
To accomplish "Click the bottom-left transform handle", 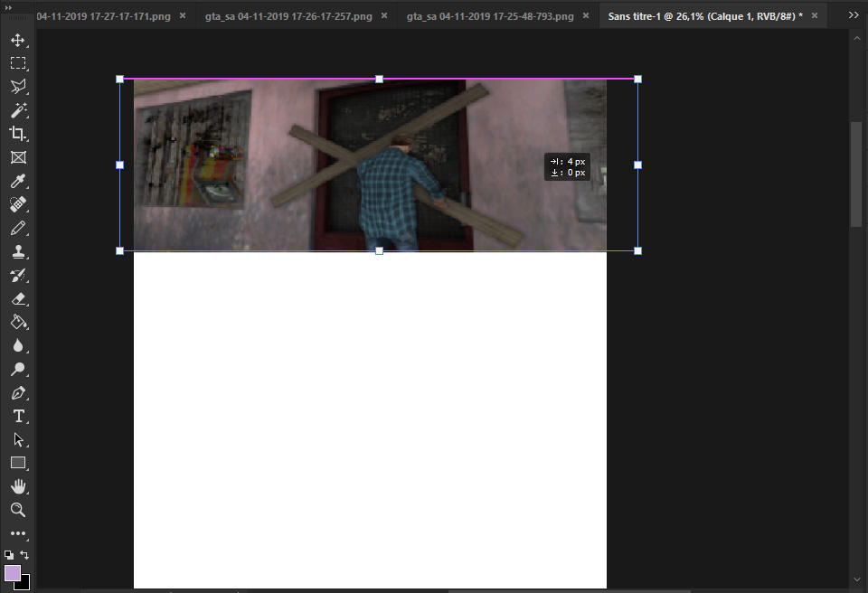I will (119, 250).
